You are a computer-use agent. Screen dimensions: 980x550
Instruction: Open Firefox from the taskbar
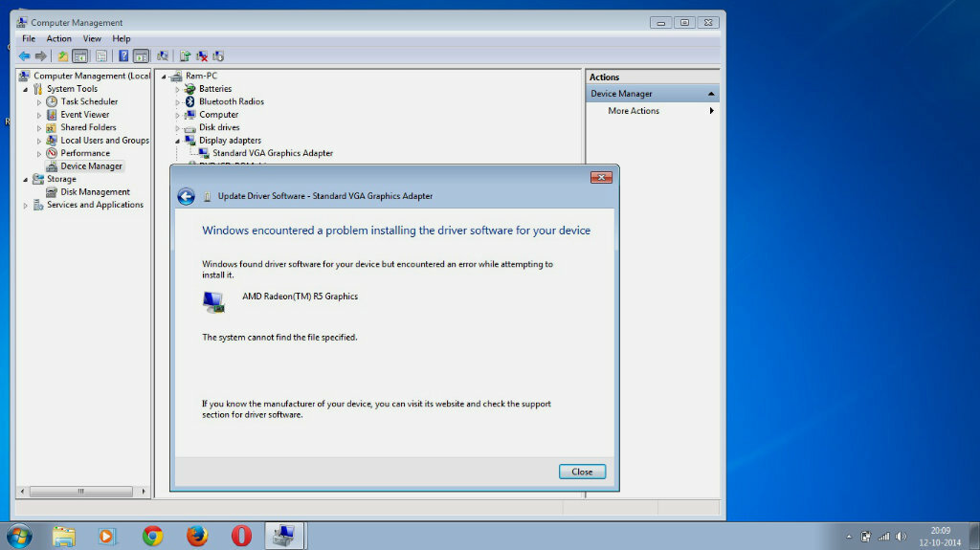point(197,536)
